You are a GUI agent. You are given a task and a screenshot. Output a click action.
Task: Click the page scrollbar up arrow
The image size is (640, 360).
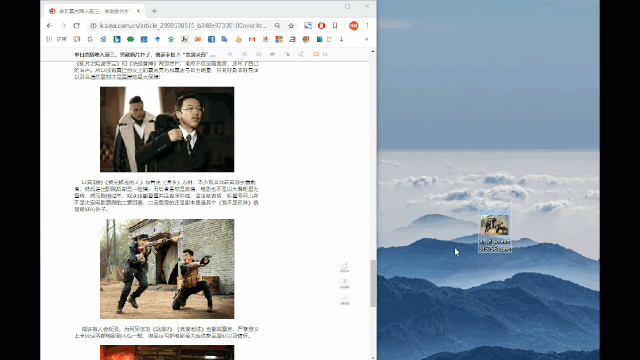[373, 51]
